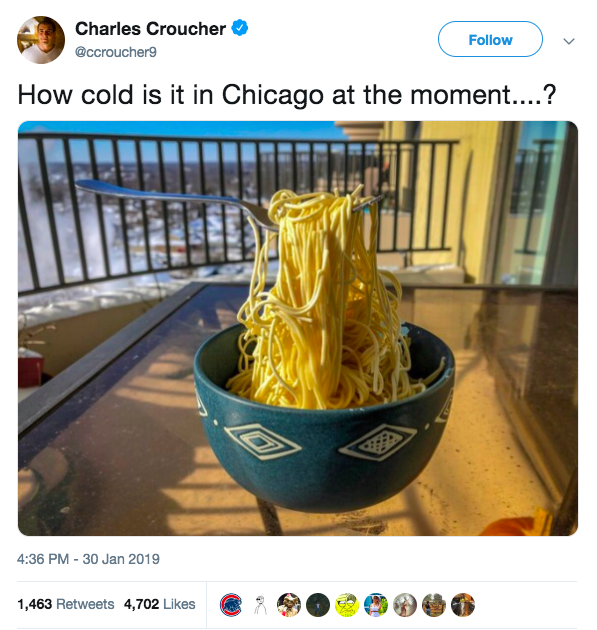The width and height of the screenshot is (597, 630).
Task: Open the Charles Croucher display name link
Action: [x=151, y=29]
